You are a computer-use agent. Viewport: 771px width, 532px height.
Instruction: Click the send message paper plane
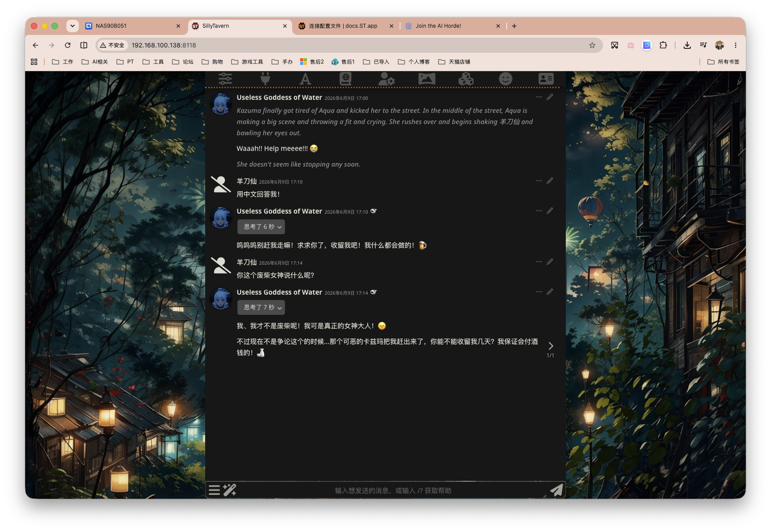pyautogui.click(x=556, y=490)
